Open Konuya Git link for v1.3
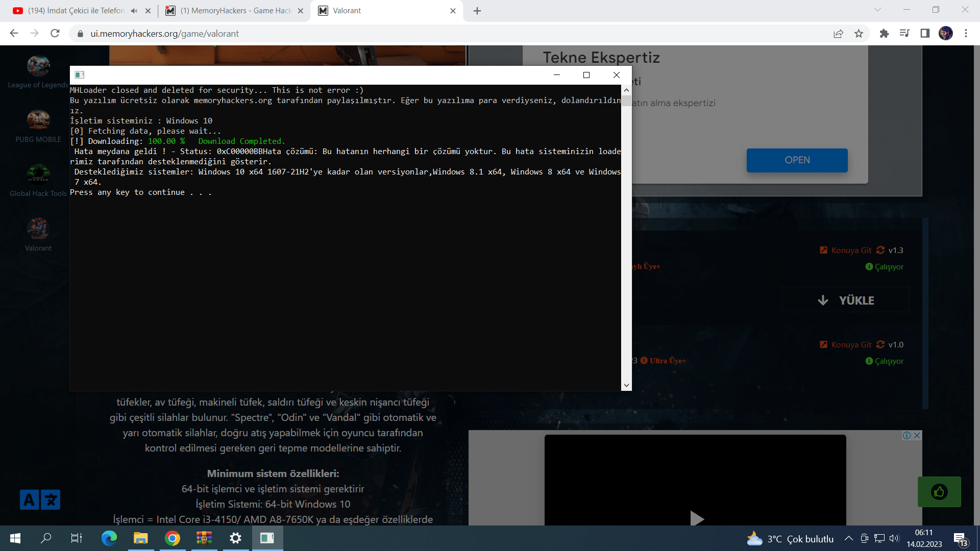Viewport: 980px width, 551px height. [x=851, y=250]
